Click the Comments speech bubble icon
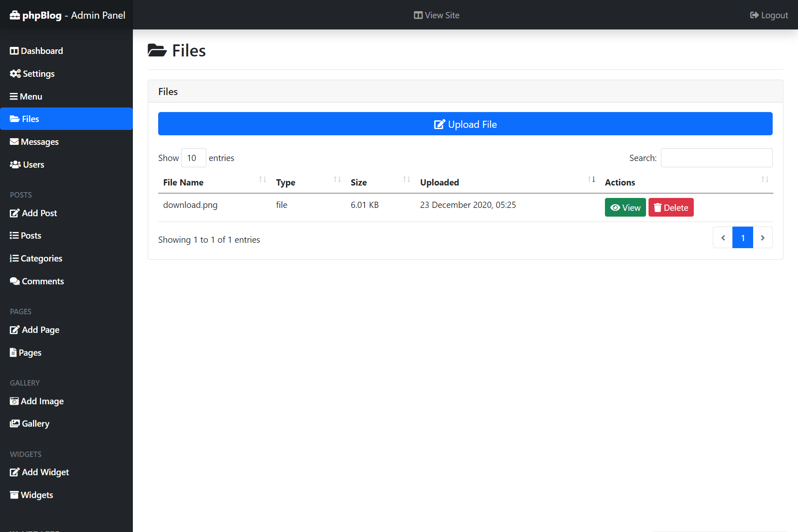Image resolution: width=798 pixels, height=532 pixels. coord(15,281)
